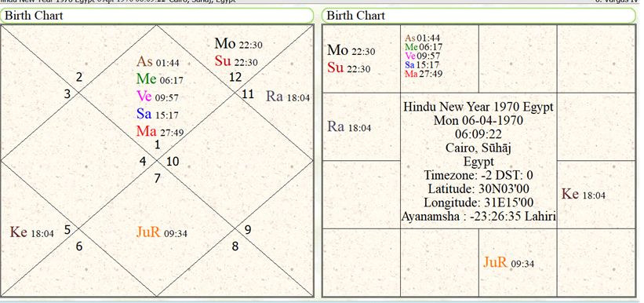644x303 pixels.
Task: Click As 01:44 in the diamond chart
Action: point(158,62)
